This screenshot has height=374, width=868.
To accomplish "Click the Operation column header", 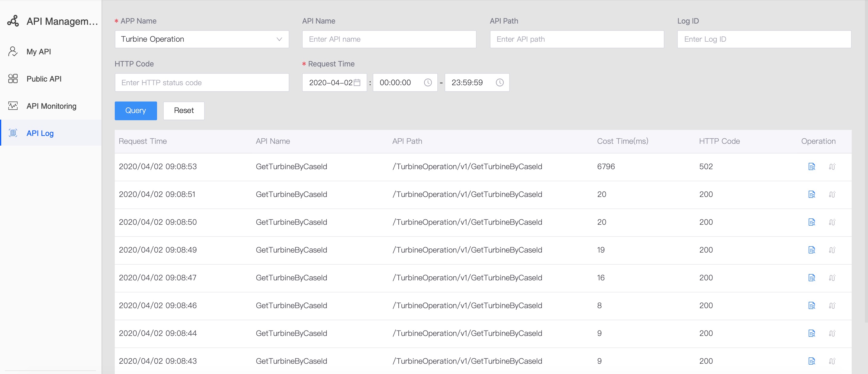I will 818,141.
